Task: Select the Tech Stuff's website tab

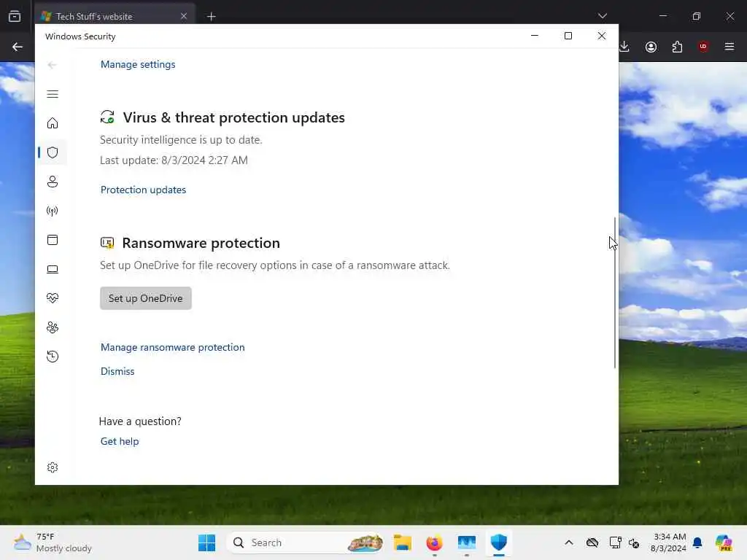Action: (115, 16)
